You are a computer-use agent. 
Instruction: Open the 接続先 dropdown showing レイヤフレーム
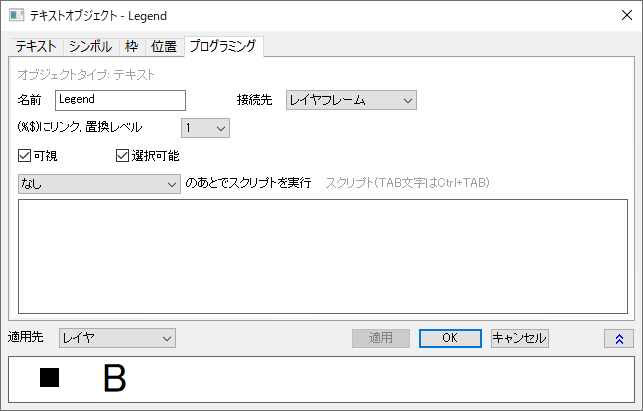point(351,100)
